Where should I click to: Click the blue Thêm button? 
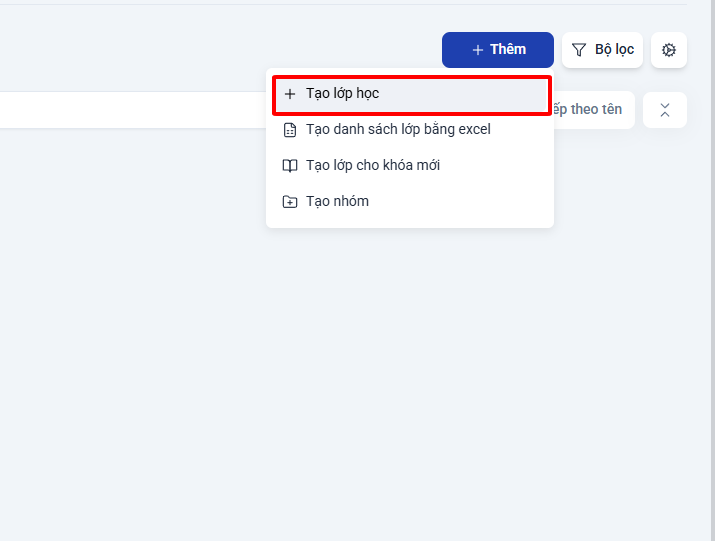[497, 50]
